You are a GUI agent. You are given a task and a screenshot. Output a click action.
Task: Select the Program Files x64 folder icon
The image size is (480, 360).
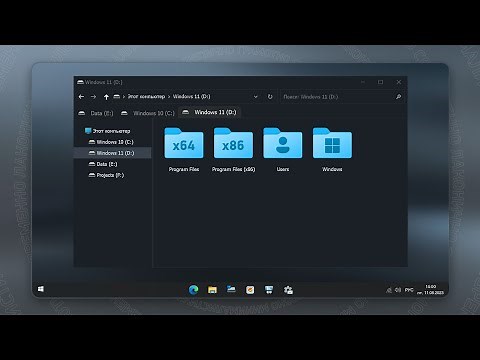(x=184, y=143)
